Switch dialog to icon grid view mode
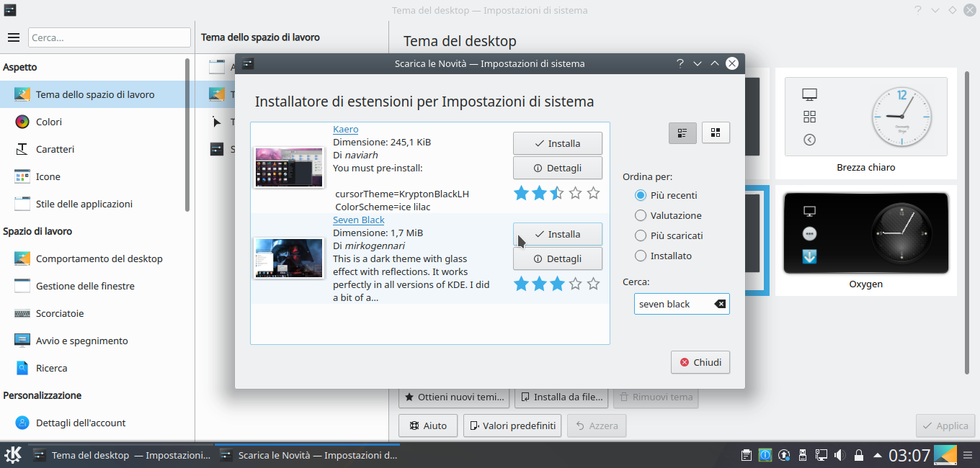980x468 pixels. tap(716, 132)
